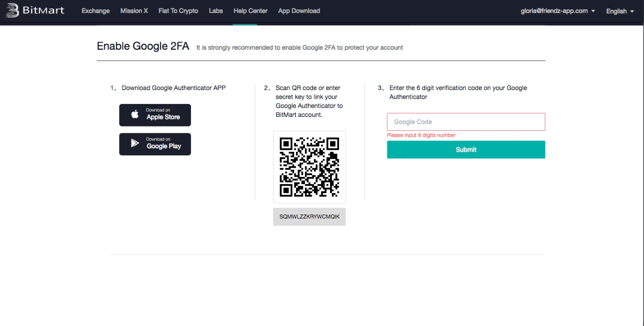Go to Mission X page
This screenshot has width=644, height=326.
point(134,11)
